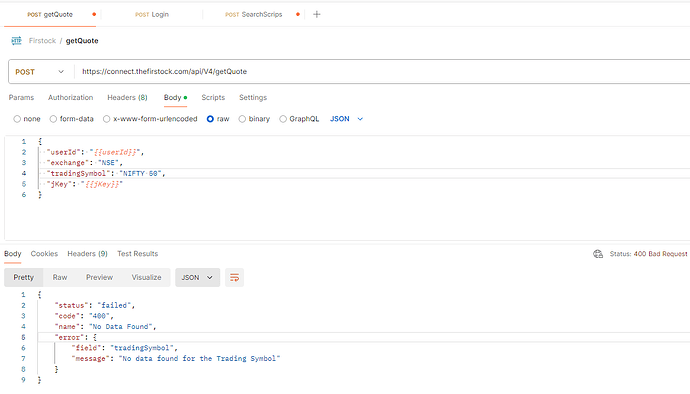The width and height of the screenshot is (690, 394).
Task: Open the Authorization tab
Action: click(70, 97)
